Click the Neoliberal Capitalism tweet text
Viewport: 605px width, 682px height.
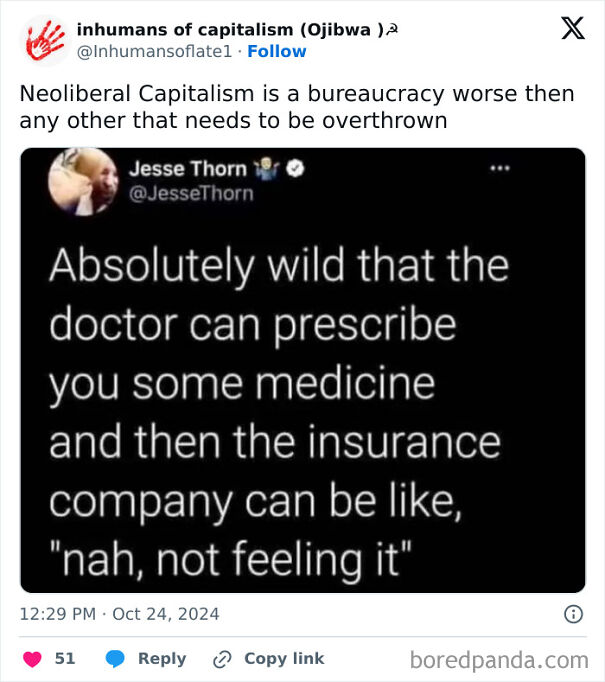point(297,107)
